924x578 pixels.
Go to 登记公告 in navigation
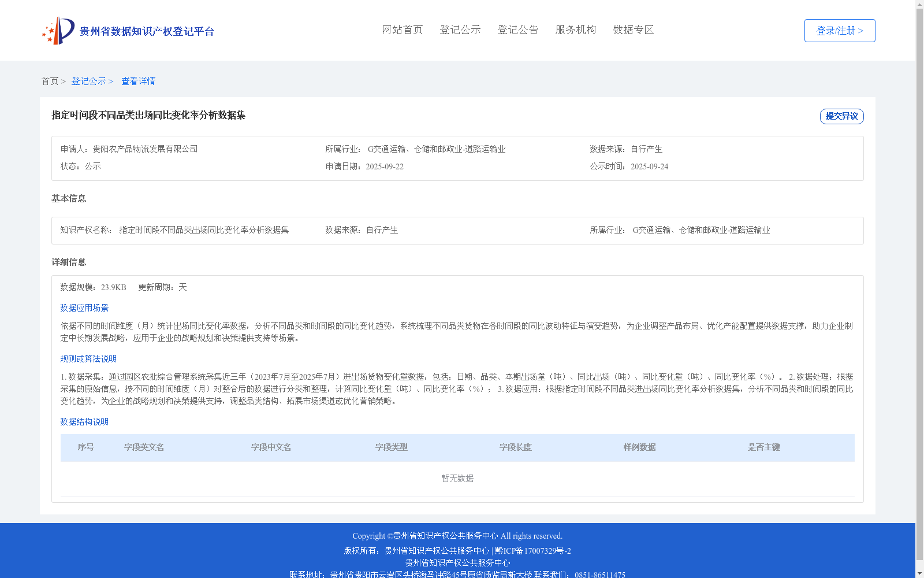coord(518,29)
